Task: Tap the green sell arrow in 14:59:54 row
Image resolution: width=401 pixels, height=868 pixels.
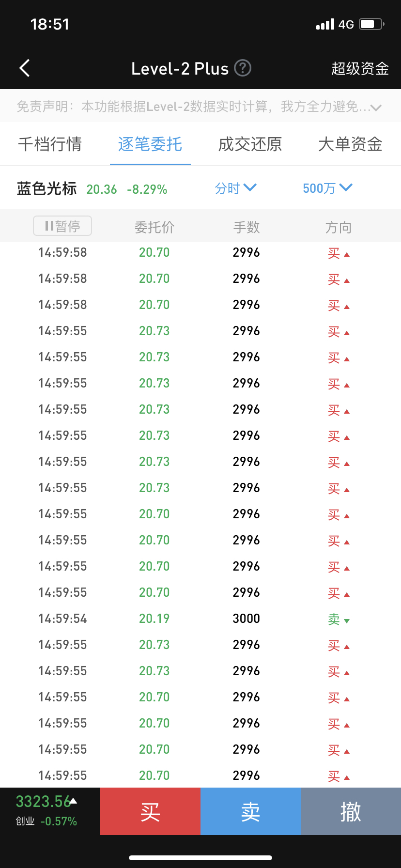Action: [x=346, y=620]
